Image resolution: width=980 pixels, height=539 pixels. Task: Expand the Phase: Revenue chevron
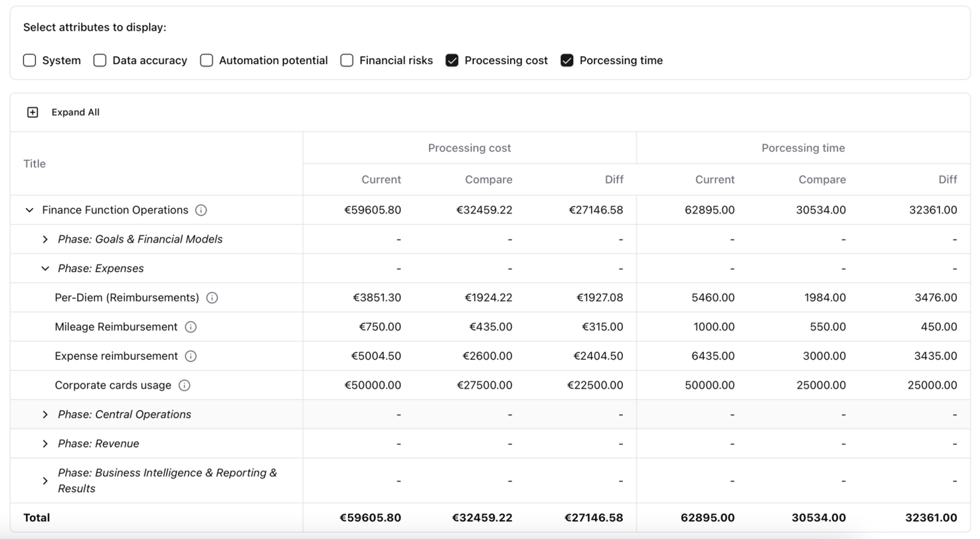click(45, 444)
